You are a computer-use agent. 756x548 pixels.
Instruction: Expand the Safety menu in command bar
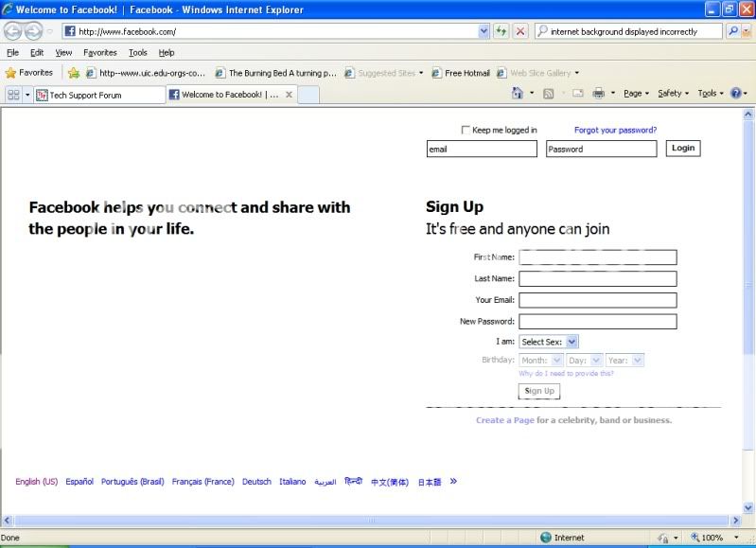coord(673,93)
